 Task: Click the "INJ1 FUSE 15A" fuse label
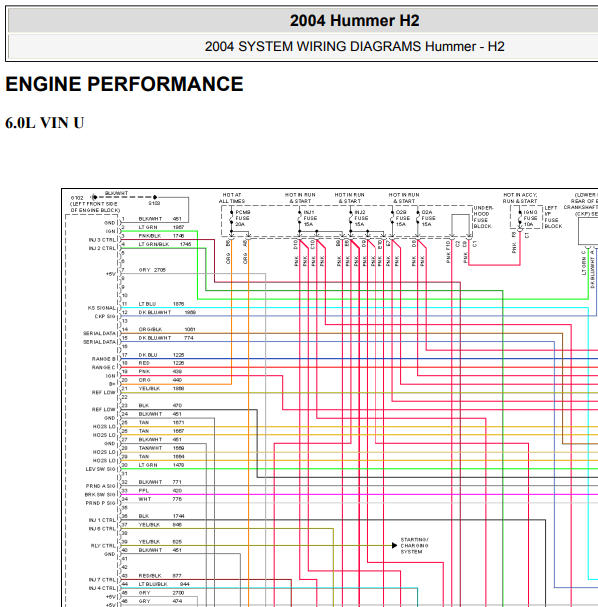tap(310, 218)
